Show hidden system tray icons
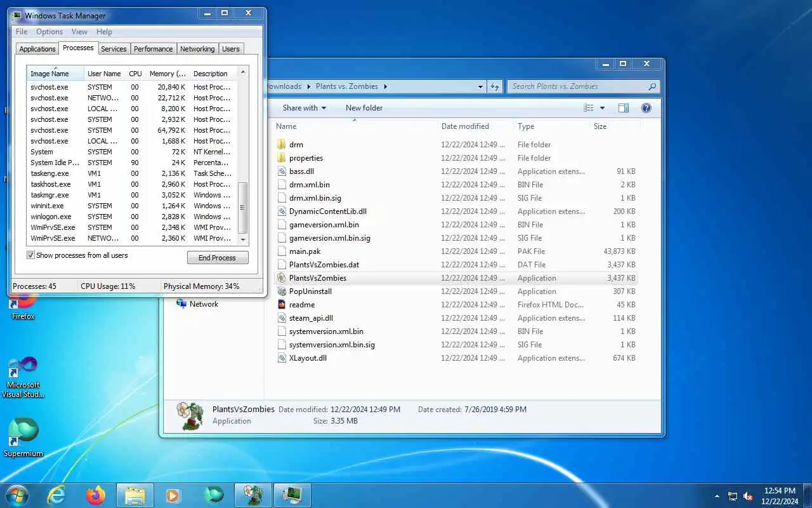The height and width of the screenshot is (508, 812). 717,496
